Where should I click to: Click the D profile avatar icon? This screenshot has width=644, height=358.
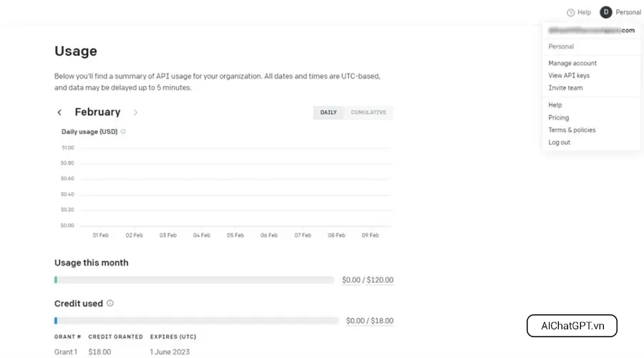(606, 12)
